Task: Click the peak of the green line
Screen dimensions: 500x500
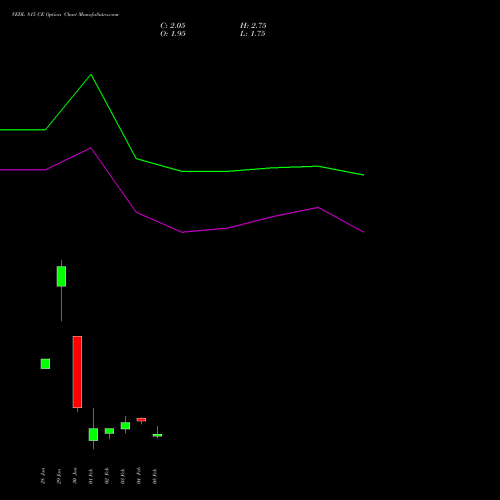Action: 91,74
